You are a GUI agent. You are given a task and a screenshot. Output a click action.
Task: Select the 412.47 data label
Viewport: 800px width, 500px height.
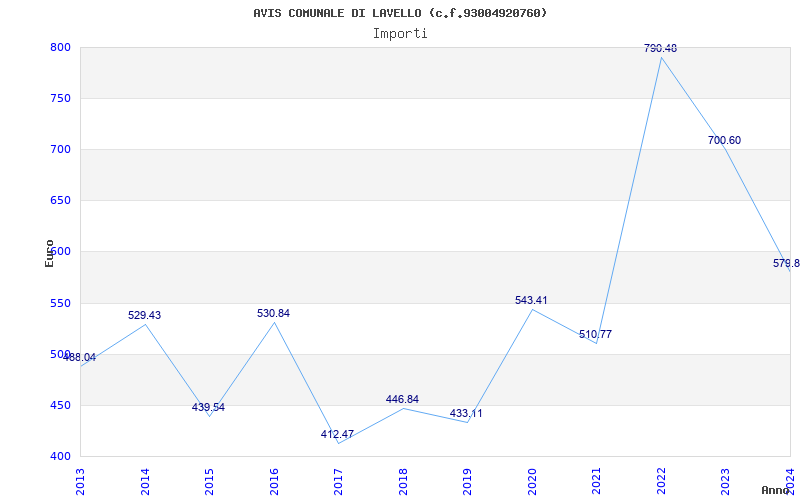[x=337, y=434]
